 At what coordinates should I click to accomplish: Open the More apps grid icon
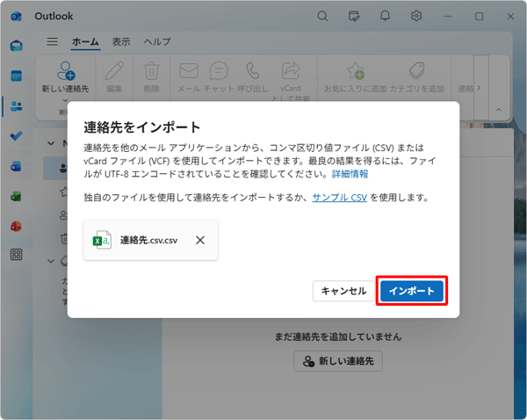tap(16, 255)
